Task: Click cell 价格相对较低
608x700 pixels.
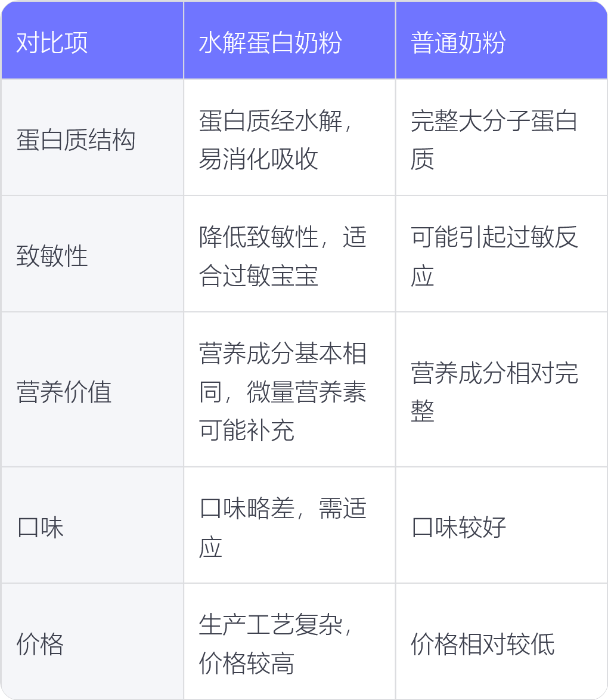Action: 482,645
